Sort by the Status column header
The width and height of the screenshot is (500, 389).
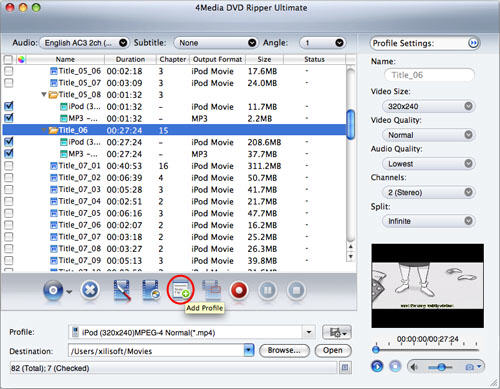pos(314,59)
